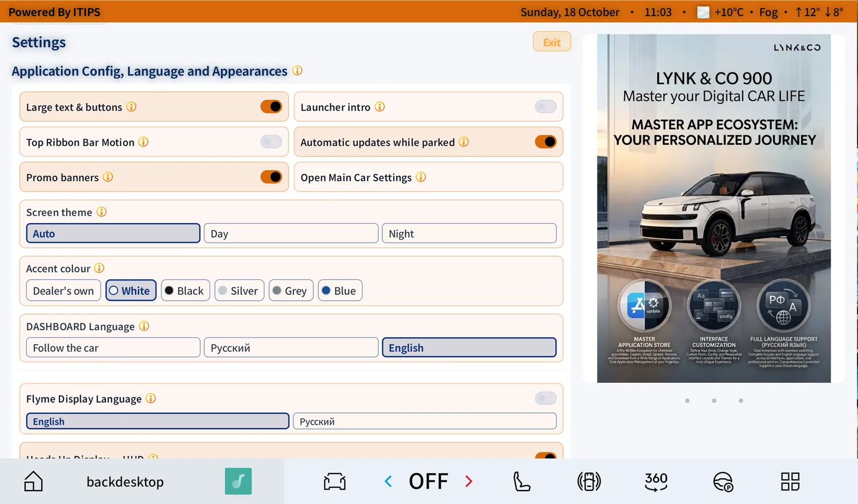
Task: Open the Lynk & Co 900 promo banner
Action: pyautogui.click(x=714, y=208)
